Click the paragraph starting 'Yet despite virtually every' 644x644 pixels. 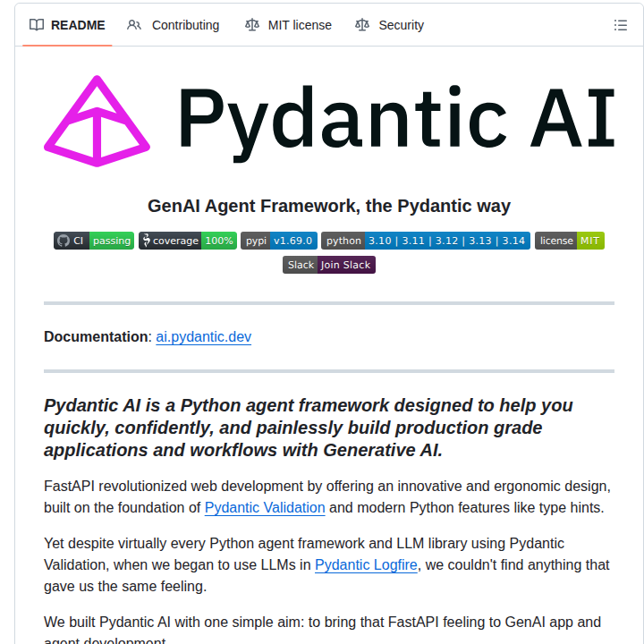pos(326,564)
